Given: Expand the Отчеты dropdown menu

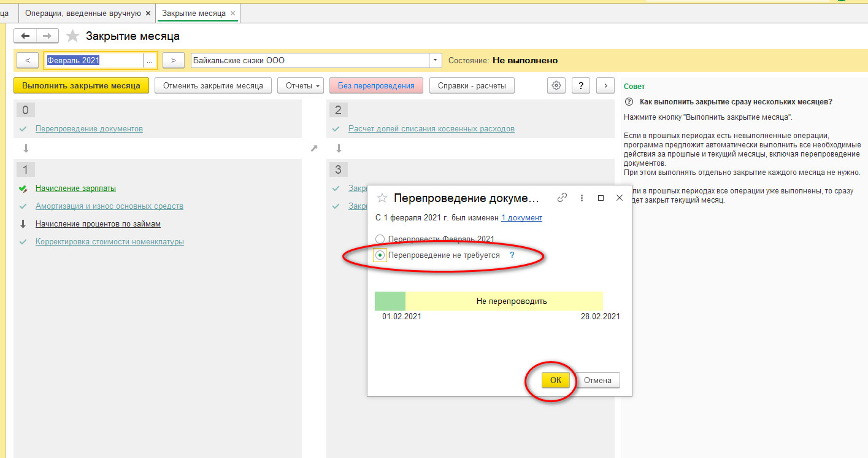Looking at the screenshot, I should (x=301, y=85).
